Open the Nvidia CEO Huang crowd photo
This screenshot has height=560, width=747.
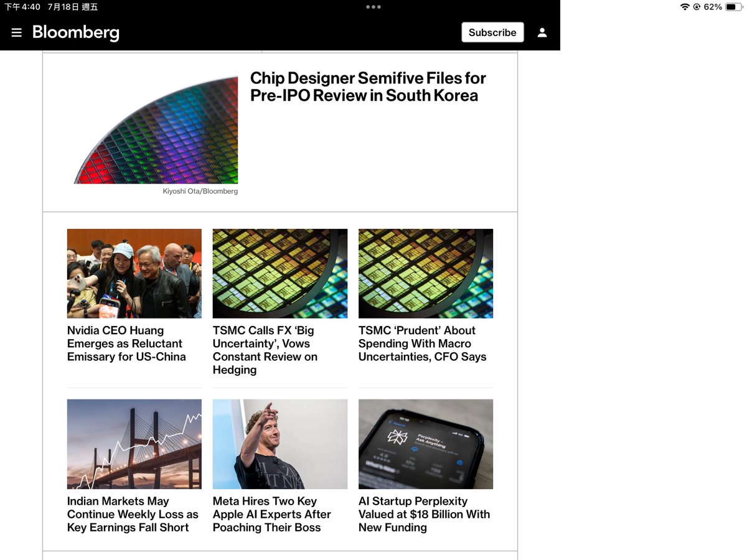(x=134, y=274)
